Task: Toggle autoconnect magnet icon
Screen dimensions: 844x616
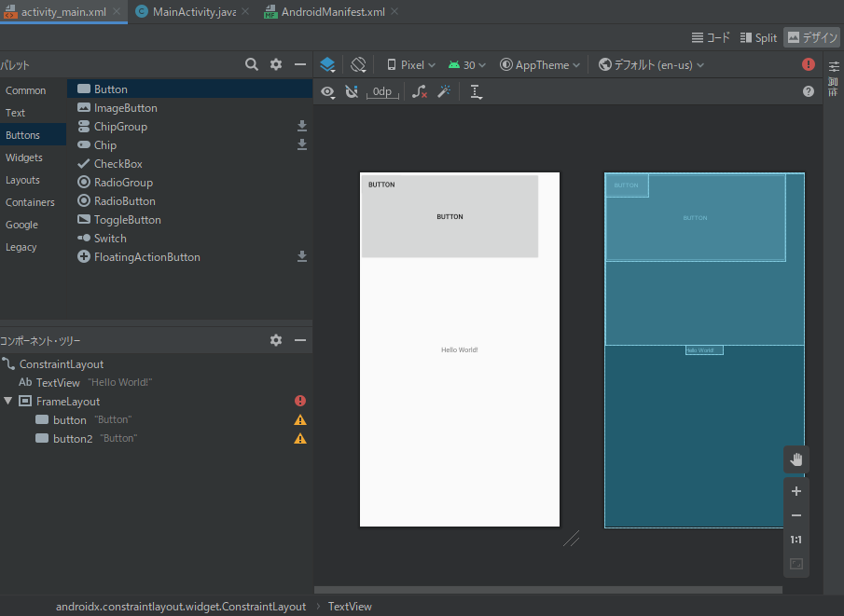Action: (x=352, y=91)
